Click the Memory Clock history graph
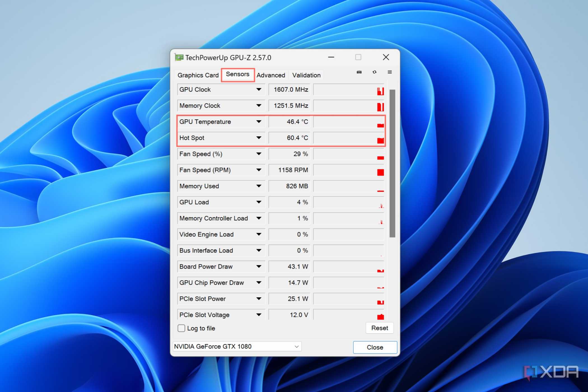This screenshot has width=588, height=392. pyautogui.click(x=349, y=106)
